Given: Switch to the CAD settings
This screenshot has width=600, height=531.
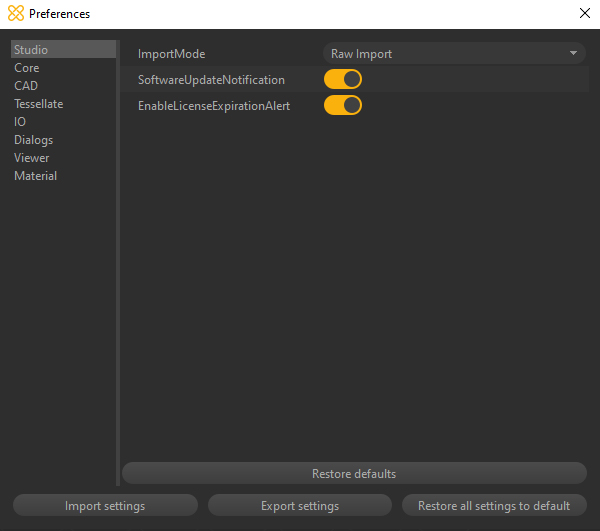Looking at the screenshot, I should point(26,86).
